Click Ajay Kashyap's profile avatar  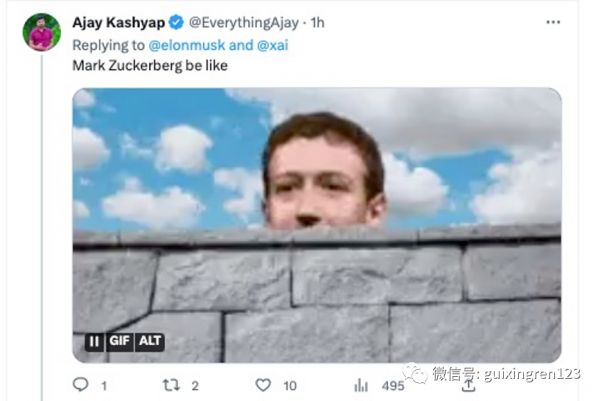pyautogui.click(x=41, y=32)
